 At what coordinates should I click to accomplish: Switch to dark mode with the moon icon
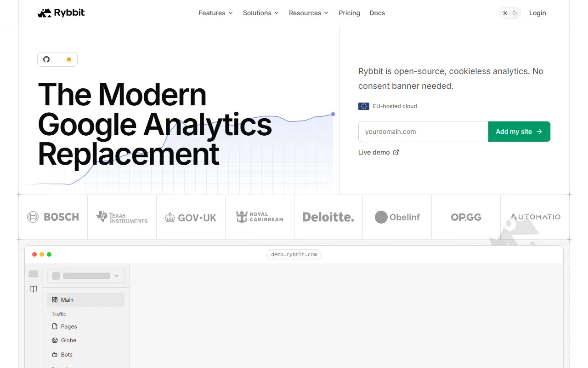click(x=515, y=13)
